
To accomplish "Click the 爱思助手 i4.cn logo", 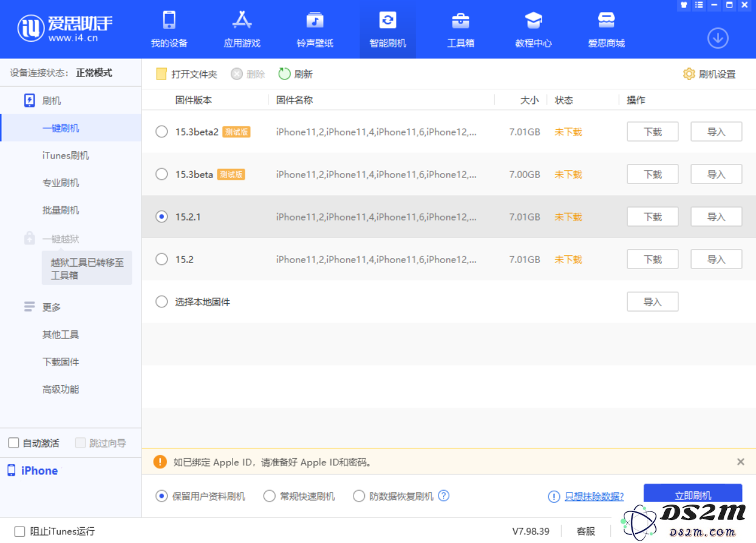I will (65, 28).
